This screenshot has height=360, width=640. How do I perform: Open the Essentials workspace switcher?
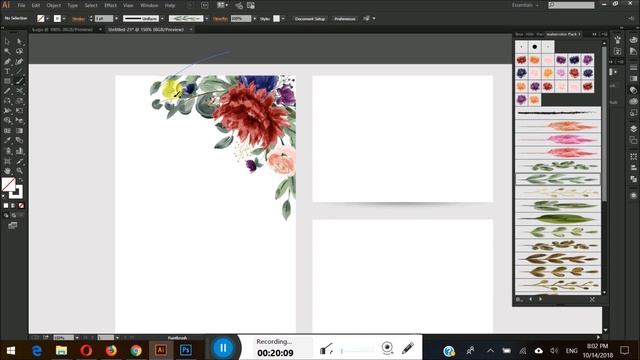tap(525, 5)
